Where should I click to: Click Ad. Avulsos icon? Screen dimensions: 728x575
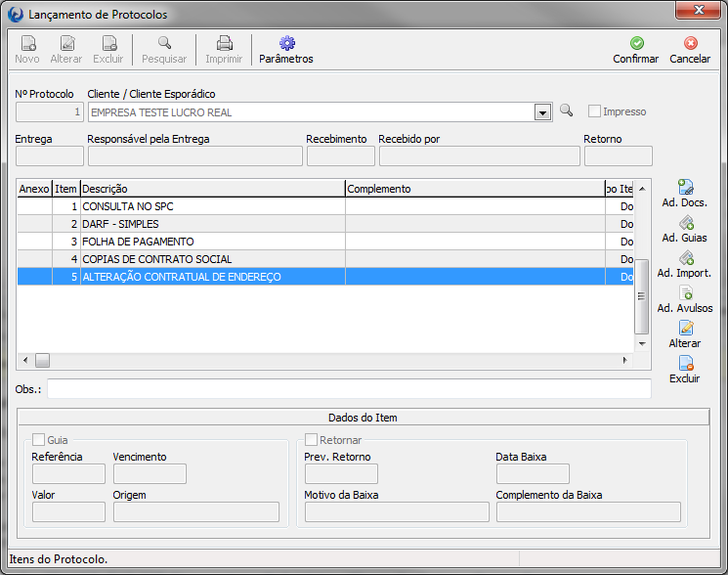[686, 292]
